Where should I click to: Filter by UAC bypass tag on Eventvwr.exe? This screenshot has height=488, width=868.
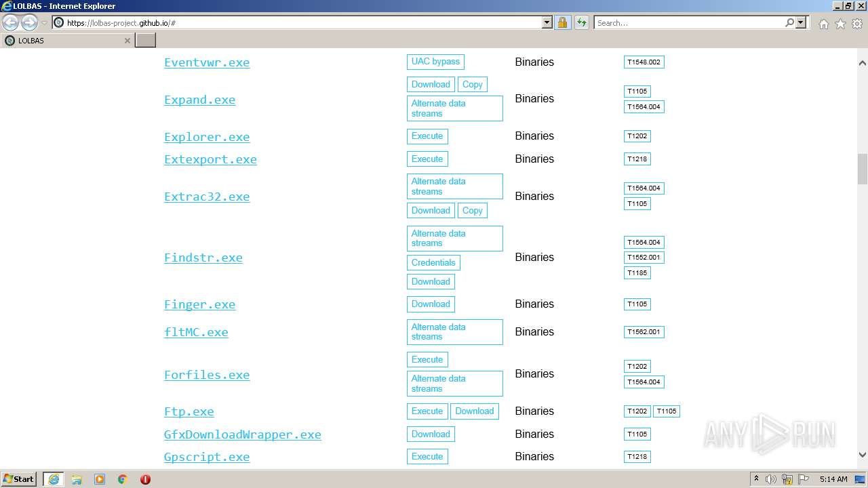click(435, 62)
